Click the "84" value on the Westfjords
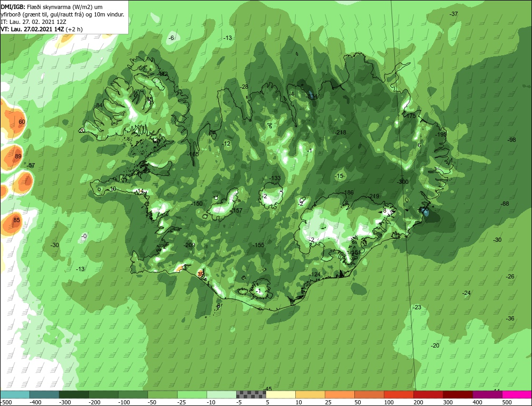Viewport: 532px width, 406px height. (x=99, y=105)
